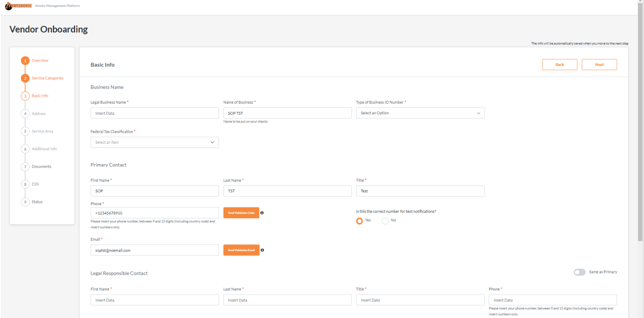Image resolution: width=644 pixels, height=318 pixels.
Task: Open the Service Area step
Action: tap(42, 131)
